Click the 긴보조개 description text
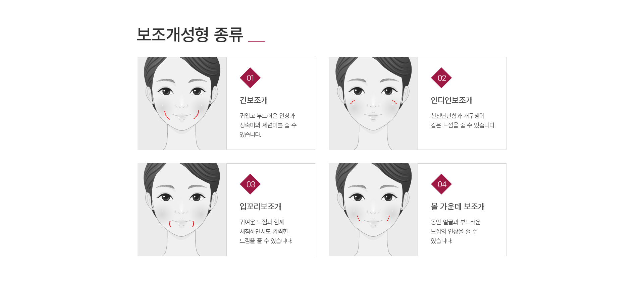The image size is (644, 283). click(x=268, y=125)
